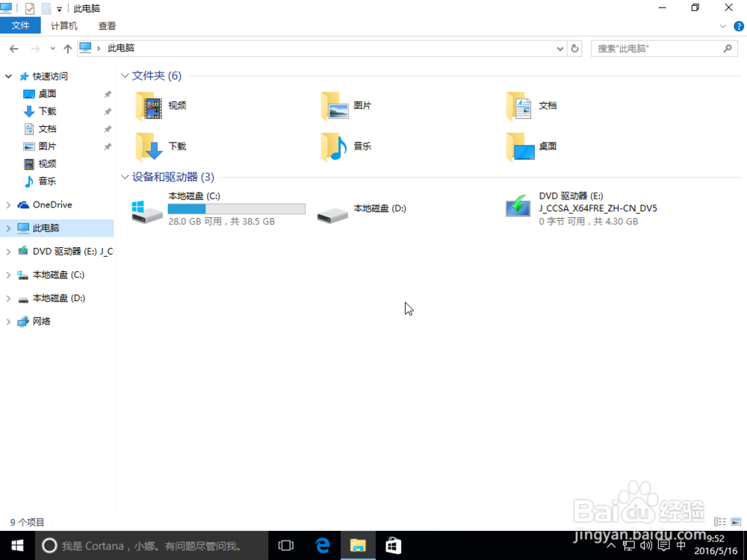Select the DVD 驱动器 (E:) drive icon
The height and width of the screenshot is (560, 747).
[518, 206]
